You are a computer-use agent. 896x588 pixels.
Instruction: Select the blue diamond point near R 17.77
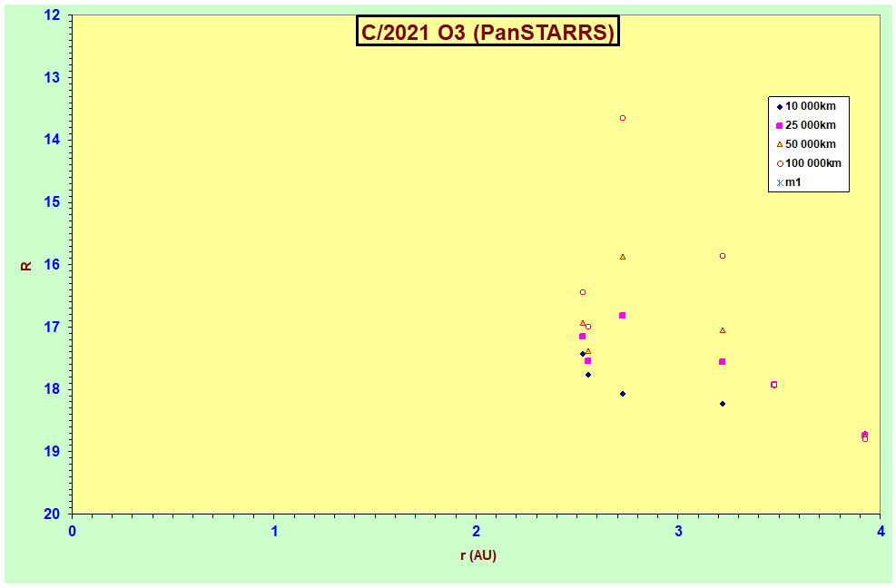(588, 375)
